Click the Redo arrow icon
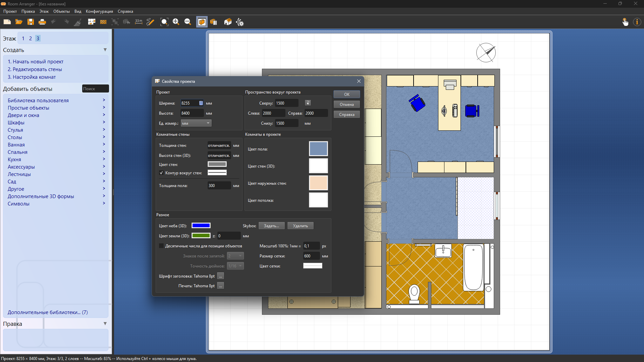This screenshot has width=644, height=362. coord(66,22)
